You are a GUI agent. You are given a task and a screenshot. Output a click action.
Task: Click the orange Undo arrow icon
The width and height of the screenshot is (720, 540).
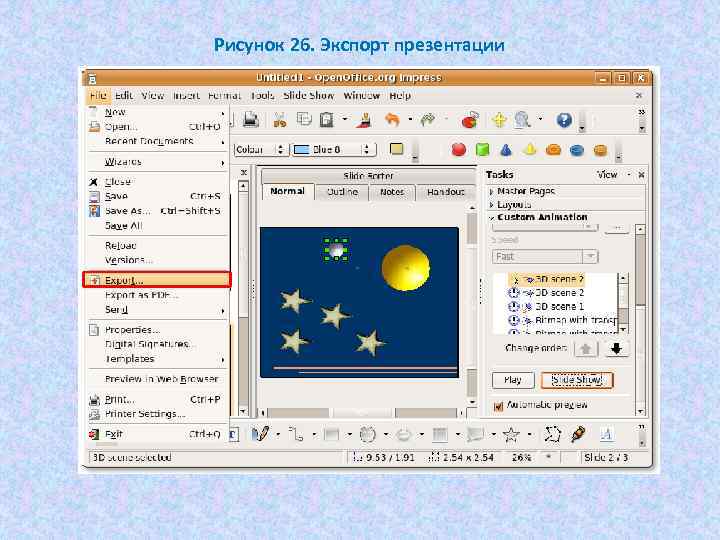392,120
